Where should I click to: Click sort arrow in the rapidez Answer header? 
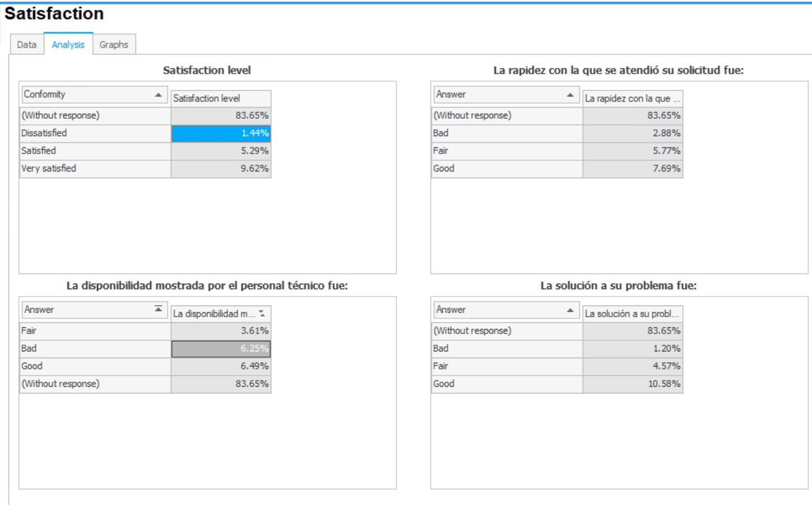coord(570,95)
